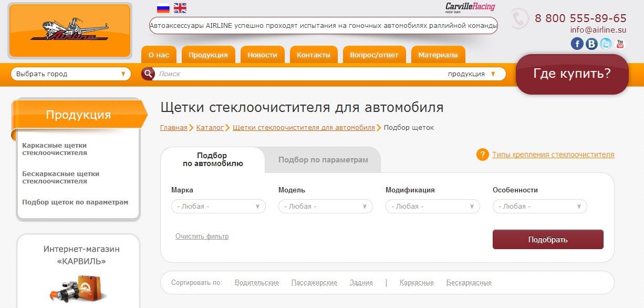
Task: Click the Carville Racing logo
Action: (x=470, y=8)
